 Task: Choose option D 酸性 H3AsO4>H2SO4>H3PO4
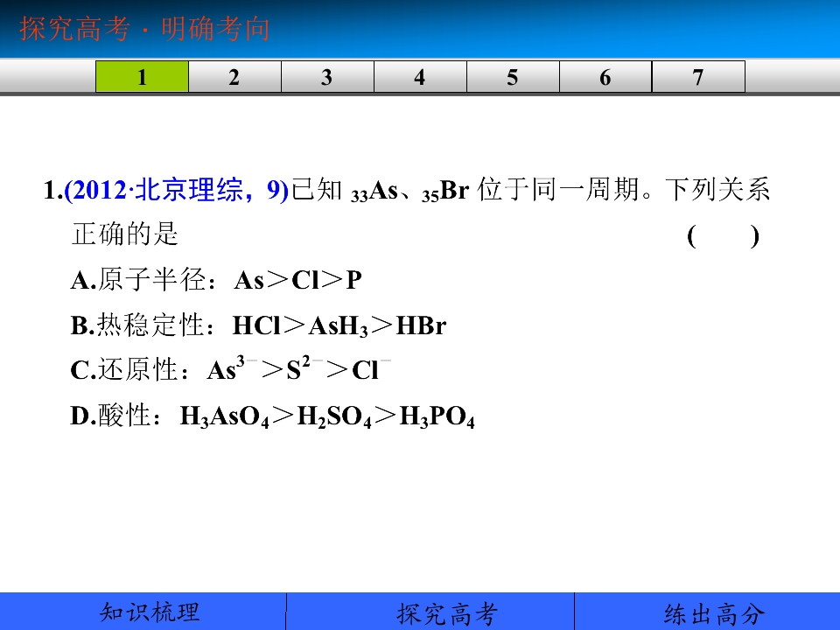(272, 416)
